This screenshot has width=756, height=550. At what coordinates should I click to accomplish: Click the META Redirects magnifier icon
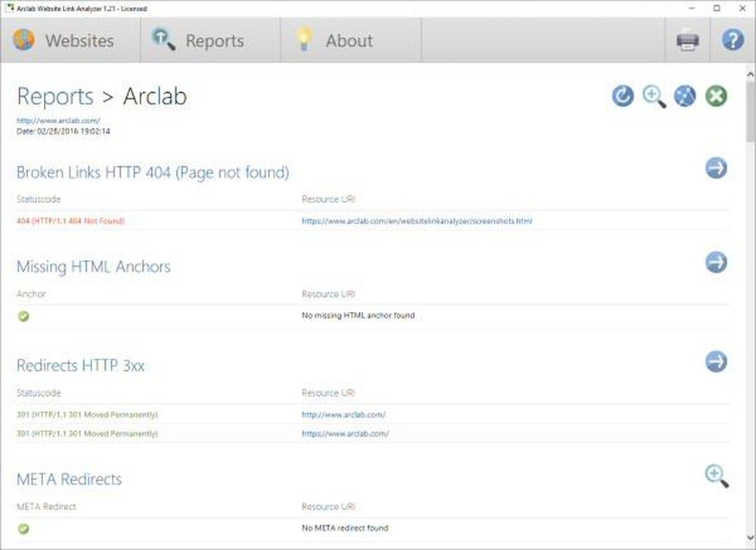(717, 476)
